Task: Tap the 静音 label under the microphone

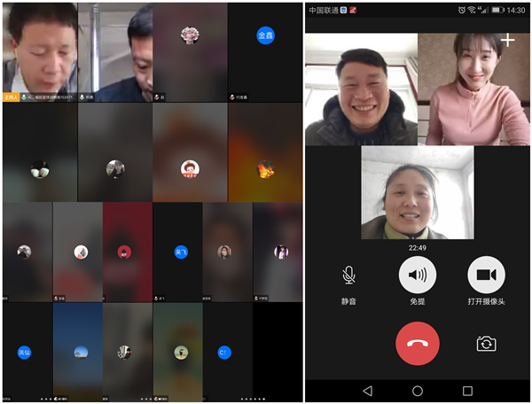Action: pos(348,301)
